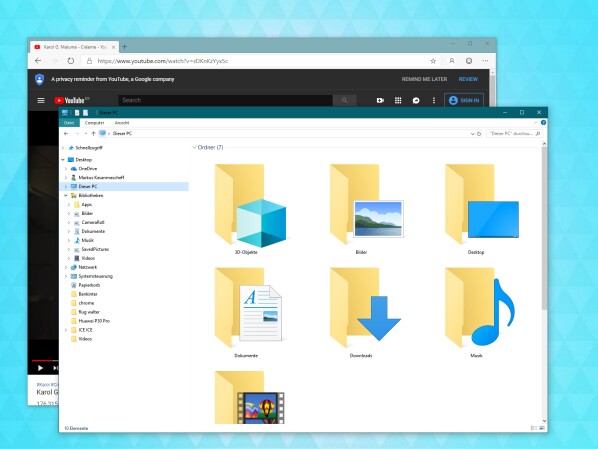The height and width of the screenshot is (449, 598).
Task: Skip to next YouTube video
Action: coord(55,368)
